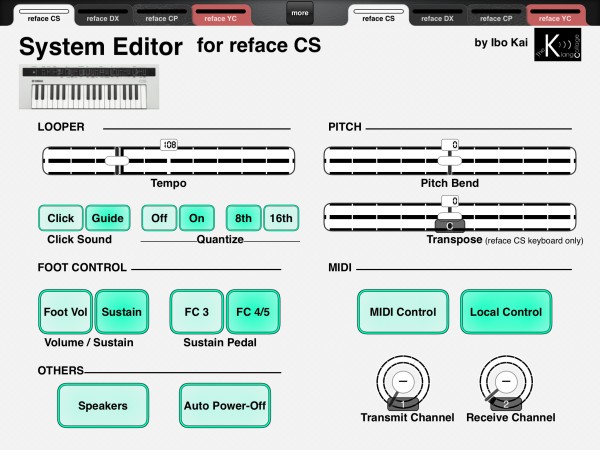The width and height of the screenshot is (600, 450).
Task: Select Foot Vol mode
Action: (x=65, y=312)
